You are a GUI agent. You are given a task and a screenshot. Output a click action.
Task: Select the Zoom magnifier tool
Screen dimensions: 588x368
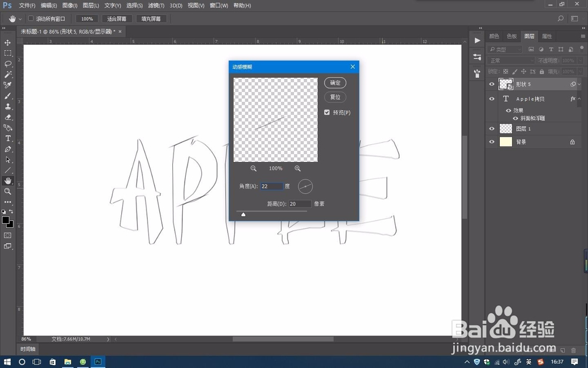point(8,191)
